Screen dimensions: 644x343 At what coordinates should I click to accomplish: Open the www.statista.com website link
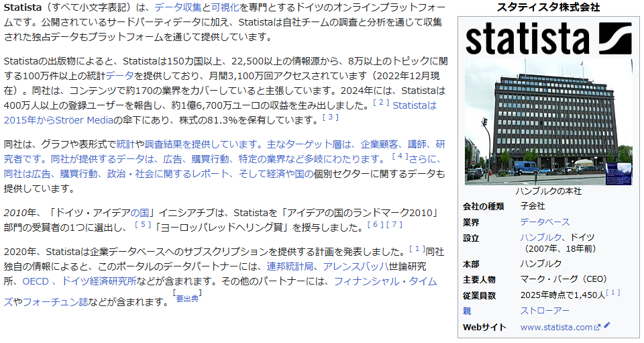tap(556, 328)
